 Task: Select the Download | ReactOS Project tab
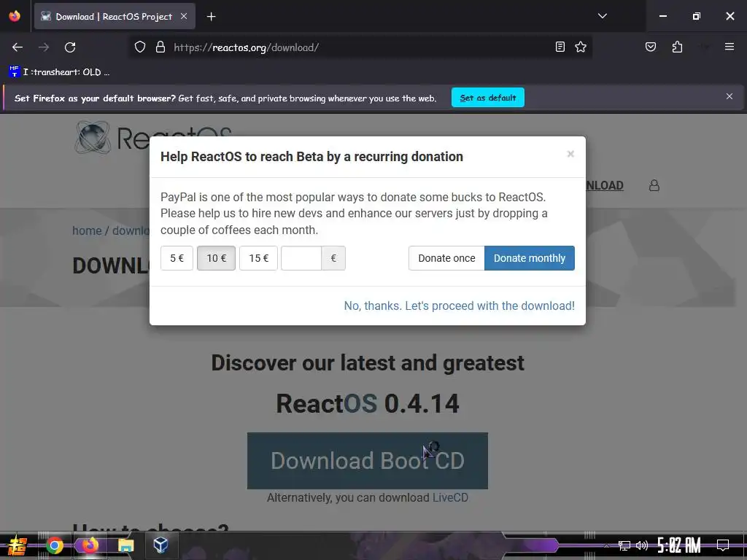(x=115, y=16)
